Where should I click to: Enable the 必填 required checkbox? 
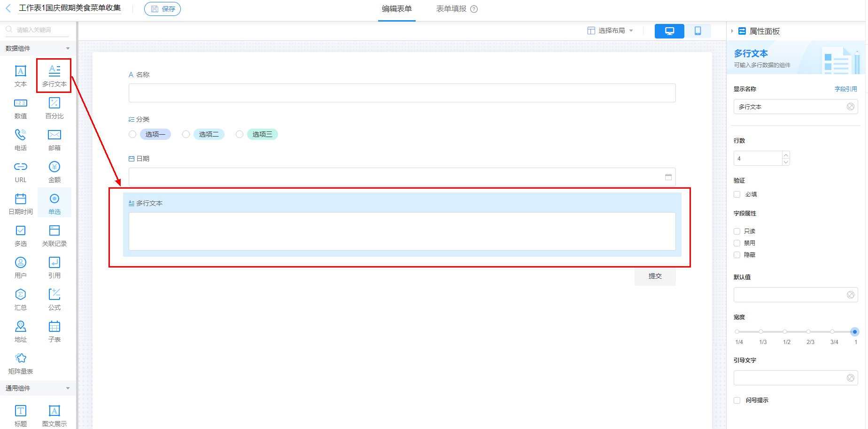click(737, 194)
